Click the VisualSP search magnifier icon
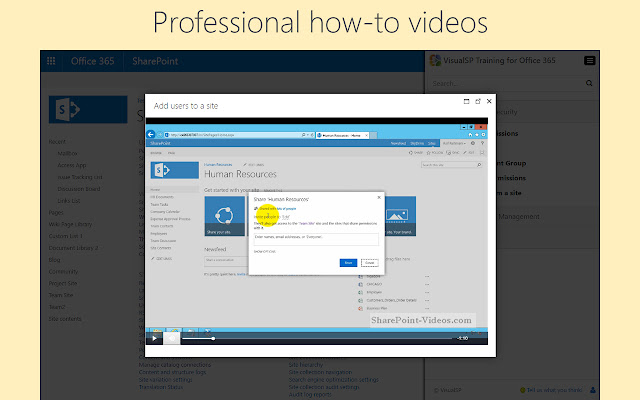 tap(589, 83)
